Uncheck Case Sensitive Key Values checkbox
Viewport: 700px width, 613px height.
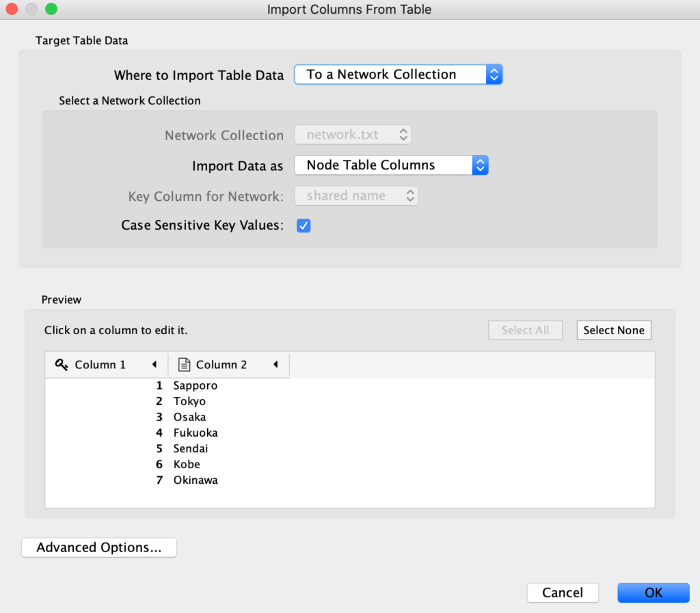304,226
